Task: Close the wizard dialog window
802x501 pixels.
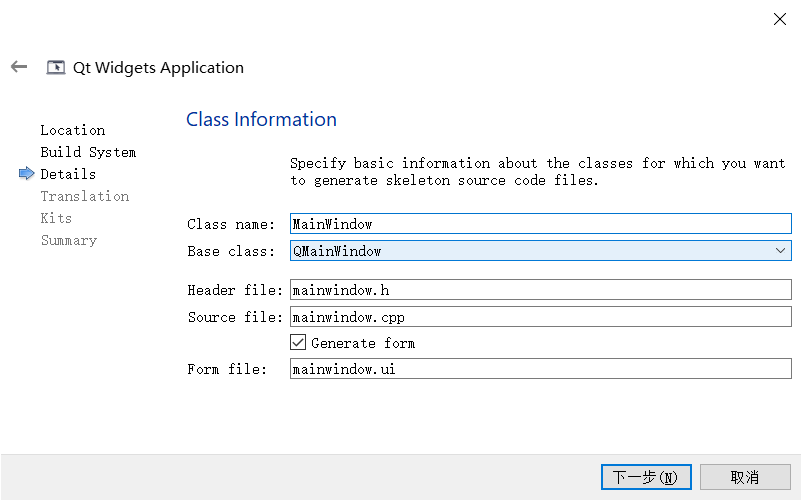Action: tap(779, 19)
